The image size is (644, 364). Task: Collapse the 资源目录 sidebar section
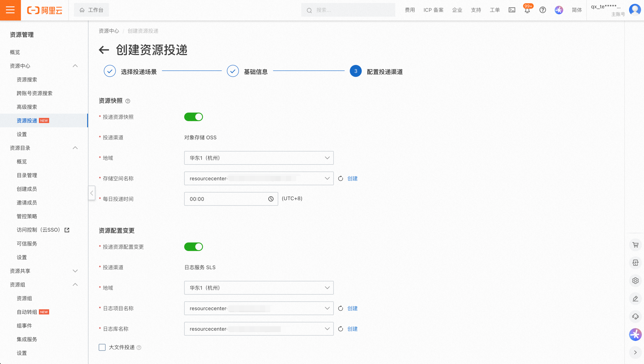tap(75, 148)
